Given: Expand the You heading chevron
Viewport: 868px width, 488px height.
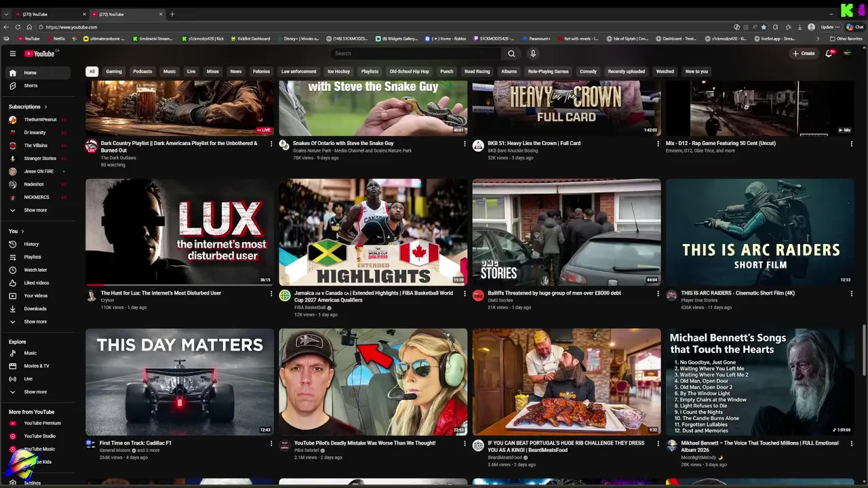Looking at the screenshot, I should pos(22,232).
